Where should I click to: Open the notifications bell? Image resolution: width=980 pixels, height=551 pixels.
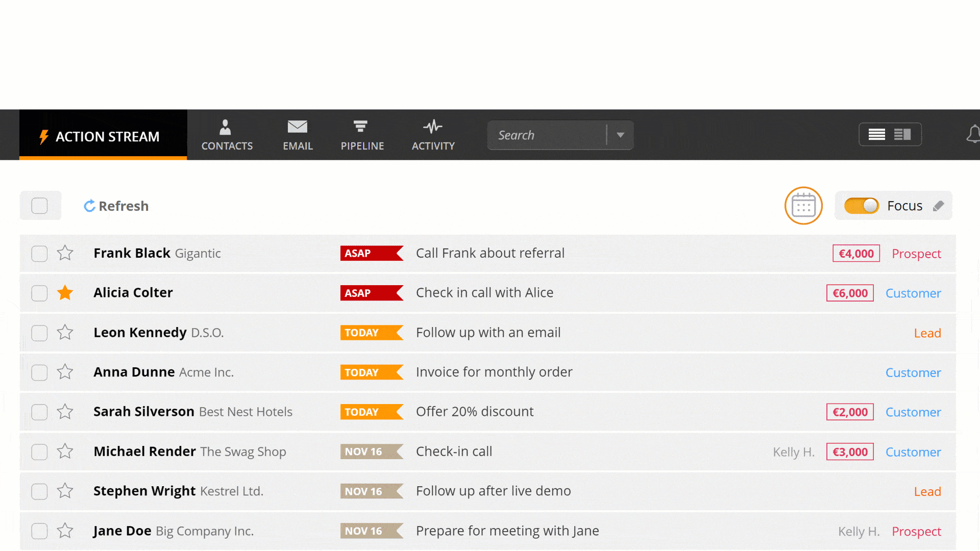pyautogui.click(x=973, y=134)
